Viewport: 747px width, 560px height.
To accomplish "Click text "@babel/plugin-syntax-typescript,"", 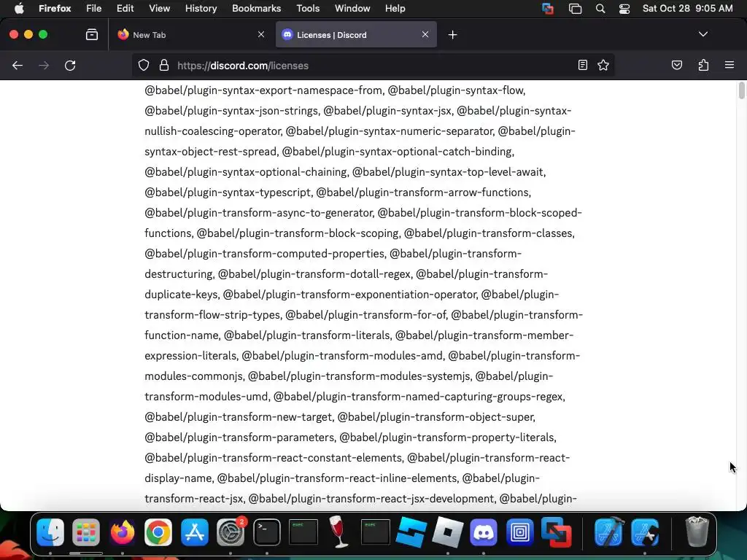I will [228, 192].
